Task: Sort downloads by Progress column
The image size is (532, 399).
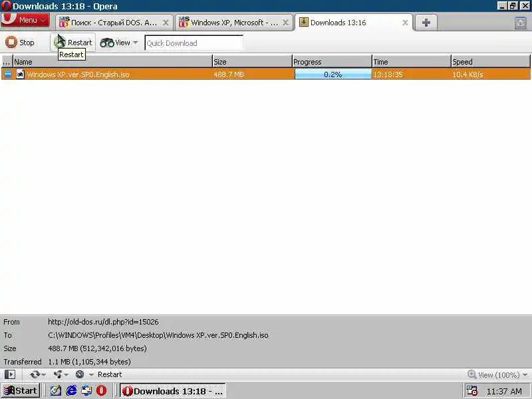Action: click(332, 62)
